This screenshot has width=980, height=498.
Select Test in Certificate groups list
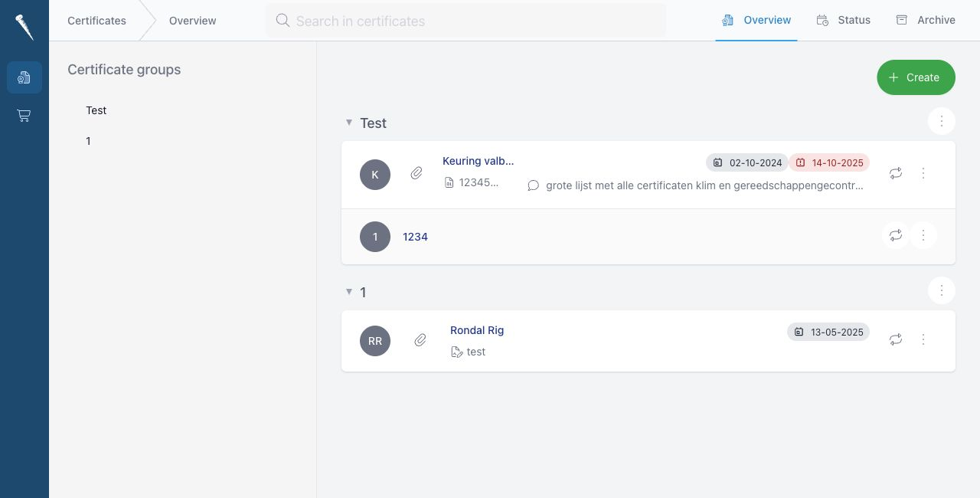(96, 110)
